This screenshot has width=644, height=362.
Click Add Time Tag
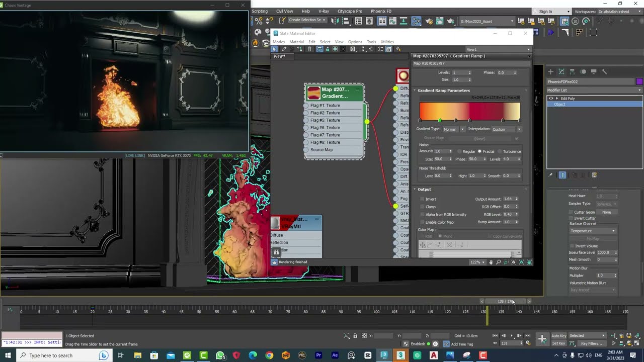coord(462,344)
